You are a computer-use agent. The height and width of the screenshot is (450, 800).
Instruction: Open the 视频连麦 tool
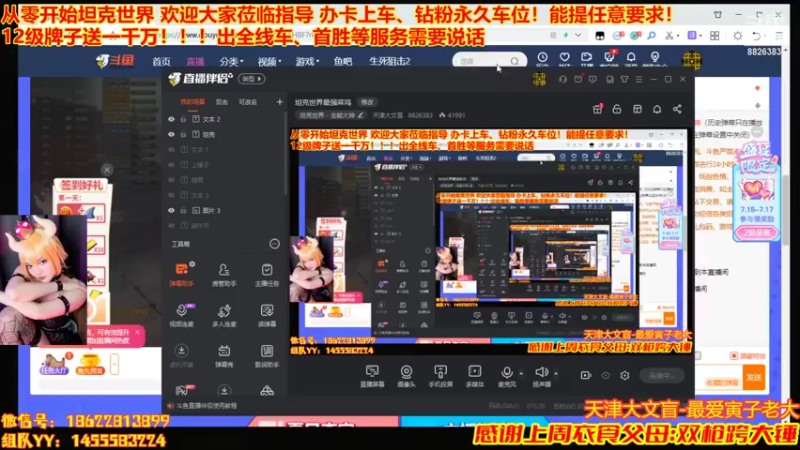182,315
